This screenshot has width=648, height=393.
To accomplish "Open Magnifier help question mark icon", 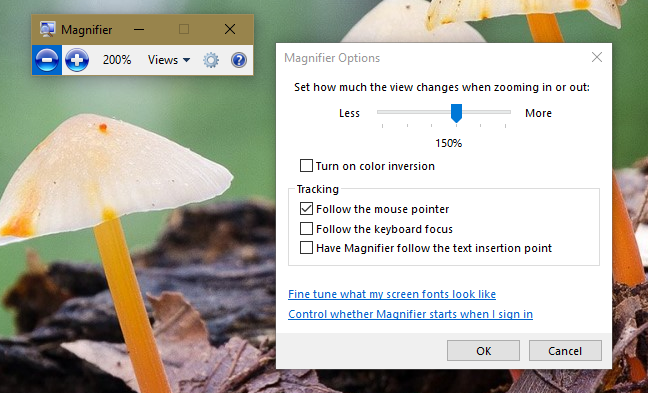I will point(239,60).
